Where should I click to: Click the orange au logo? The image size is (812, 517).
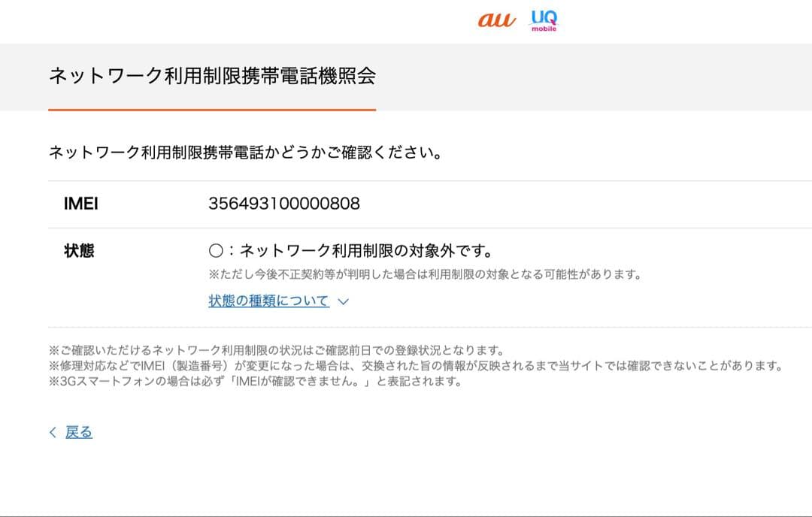click(x=497, y=20)
